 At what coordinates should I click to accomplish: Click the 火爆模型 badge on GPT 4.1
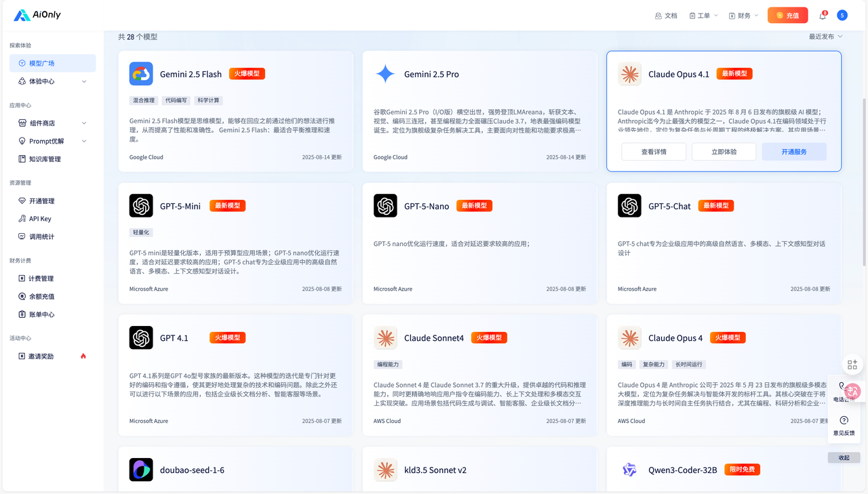click(x=227, y=337)
